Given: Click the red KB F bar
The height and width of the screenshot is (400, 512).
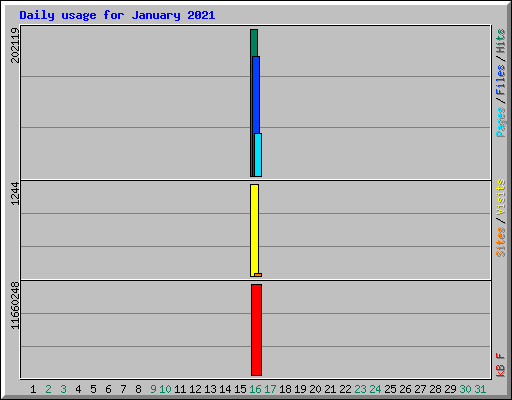Looking at the screenshot, I should [x=256, y=330].
